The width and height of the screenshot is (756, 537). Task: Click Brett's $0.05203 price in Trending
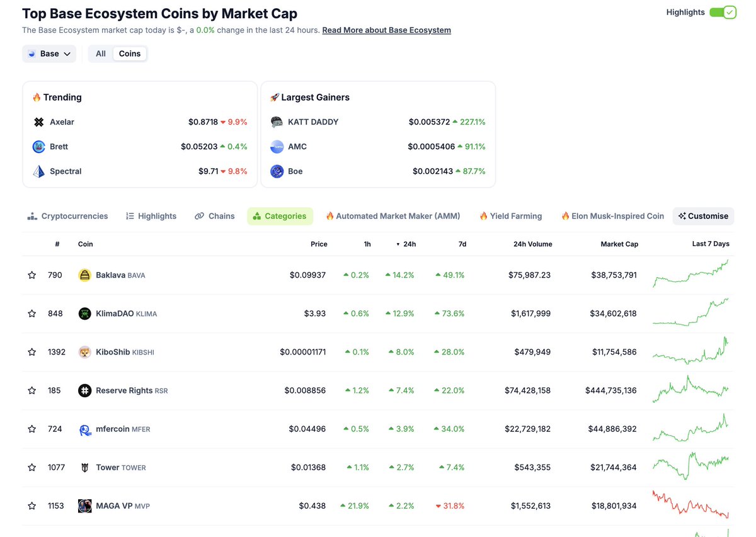click(x=199, y=147)
